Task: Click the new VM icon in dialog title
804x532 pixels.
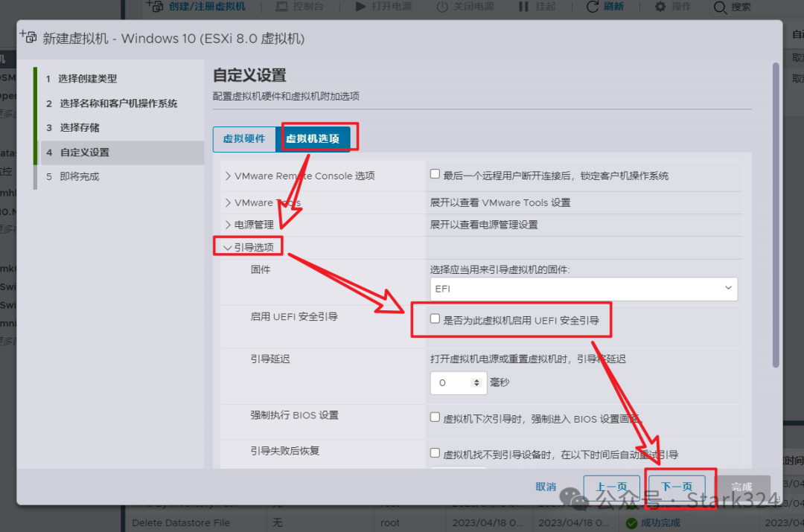Action: [x=28, y=37]
